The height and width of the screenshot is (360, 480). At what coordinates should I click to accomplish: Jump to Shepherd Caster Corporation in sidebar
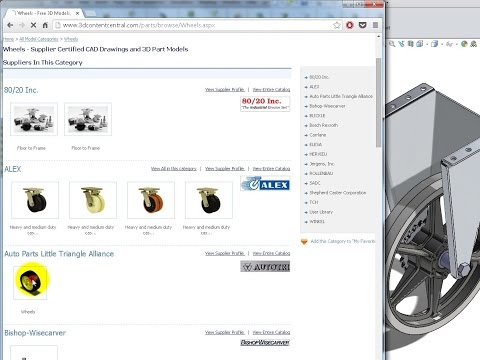(x=338, y=193)
